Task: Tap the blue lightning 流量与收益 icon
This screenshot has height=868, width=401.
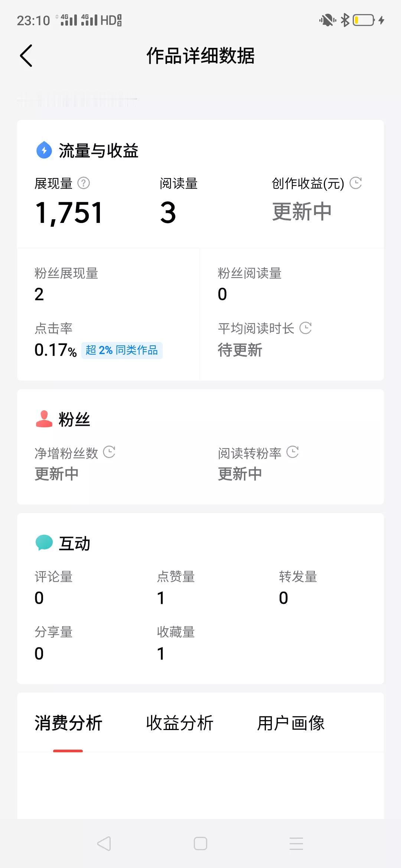Action: pyautogui.click(x=44, y=150)
